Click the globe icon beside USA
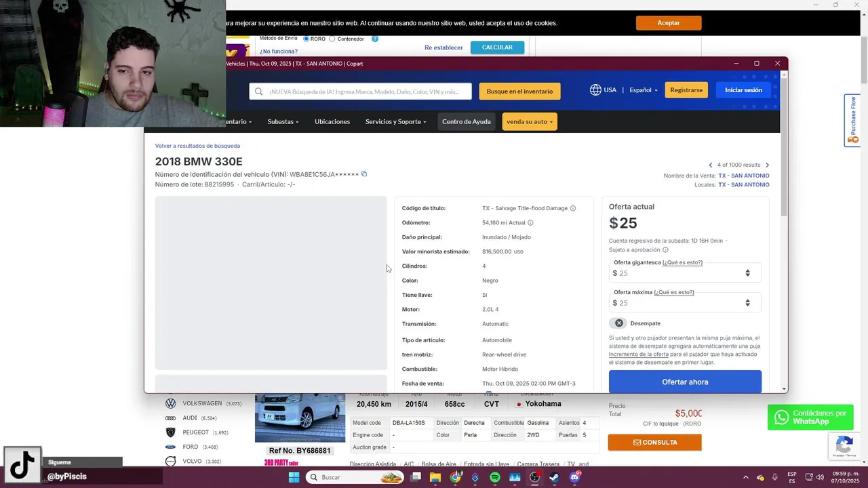This screenshot has height=488, width=868. pos(595,90)
